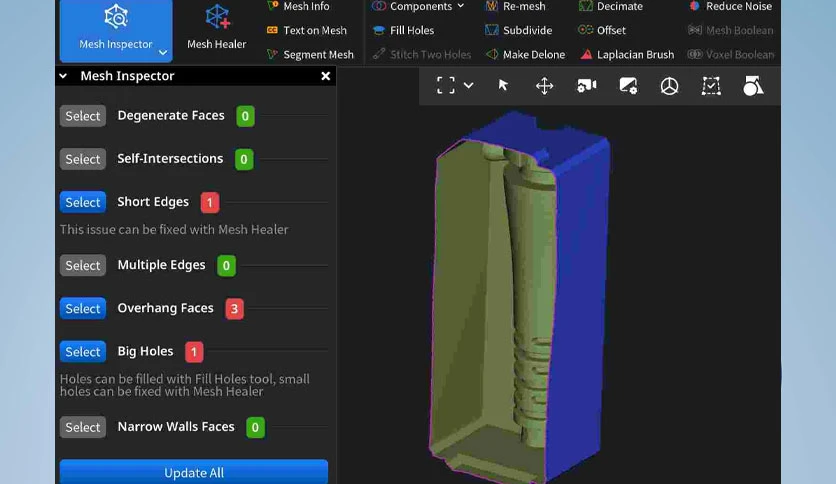The height and width of the screenshot is (484, 836).
Task: Open the Decimate tool
Action: point(611,6)
